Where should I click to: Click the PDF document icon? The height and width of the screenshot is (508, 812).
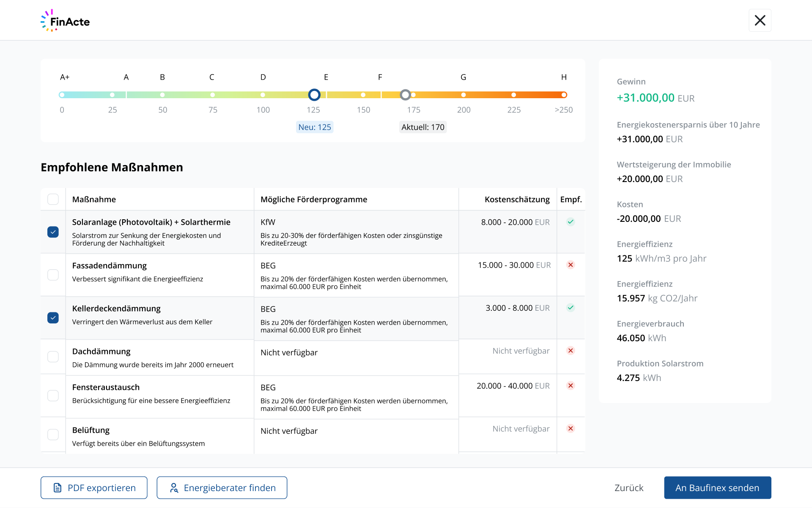(58, 488)
